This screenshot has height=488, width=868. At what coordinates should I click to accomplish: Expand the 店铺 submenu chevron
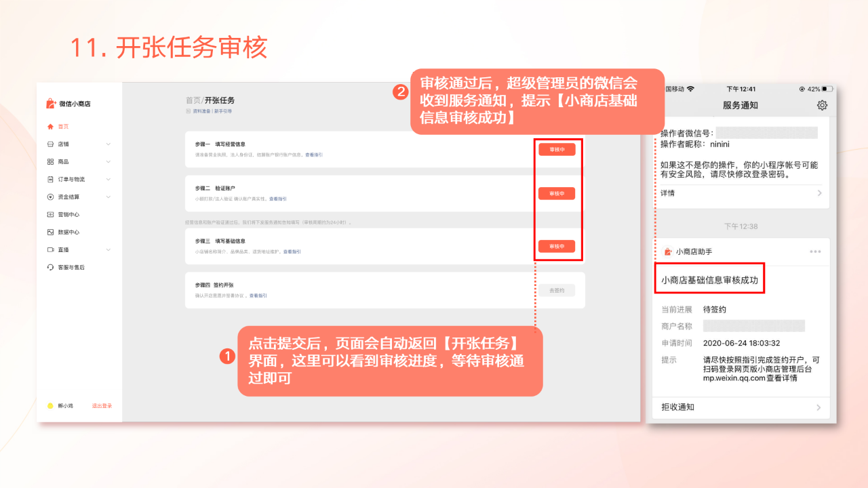(108, 144)
